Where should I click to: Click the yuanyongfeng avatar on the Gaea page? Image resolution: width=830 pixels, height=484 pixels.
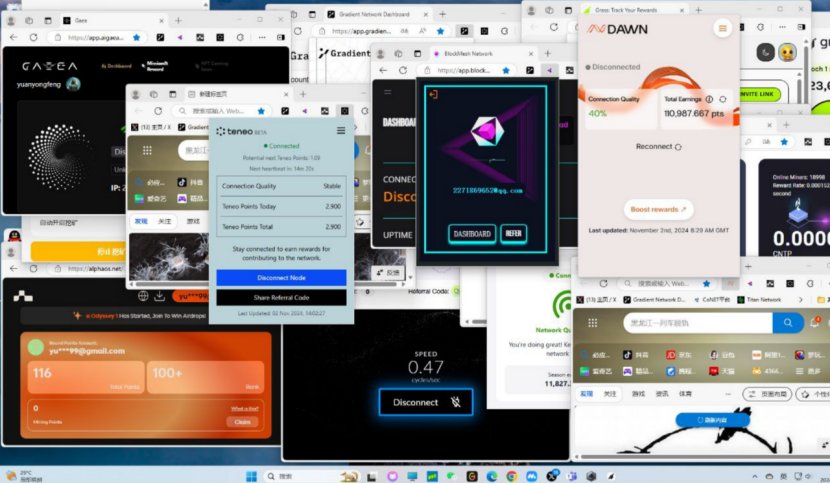(74, 84)
